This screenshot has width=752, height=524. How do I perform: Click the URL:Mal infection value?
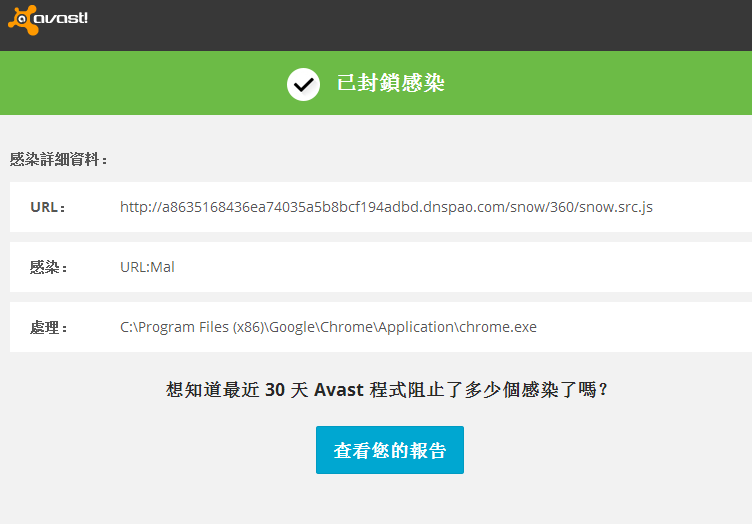[x=147, y=267]
